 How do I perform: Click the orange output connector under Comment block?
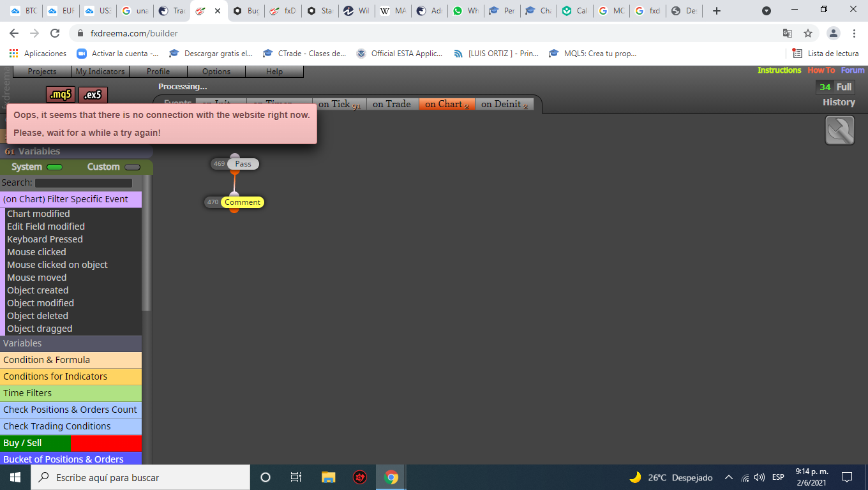pos(234,210)
